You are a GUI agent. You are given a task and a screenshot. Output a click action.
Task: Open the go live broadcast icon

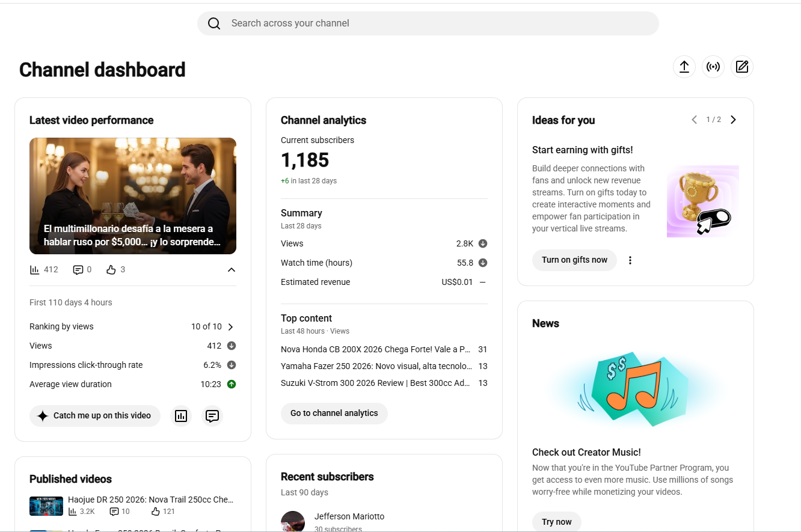713,67
